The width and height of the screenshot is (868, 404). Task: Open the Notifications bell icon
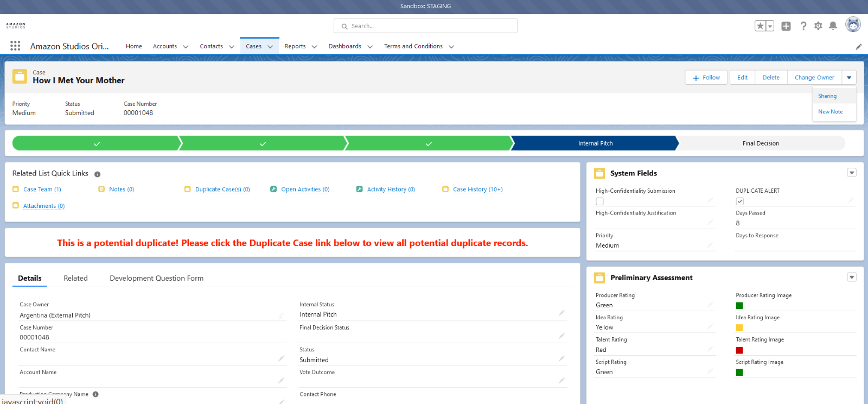[833, 26]
